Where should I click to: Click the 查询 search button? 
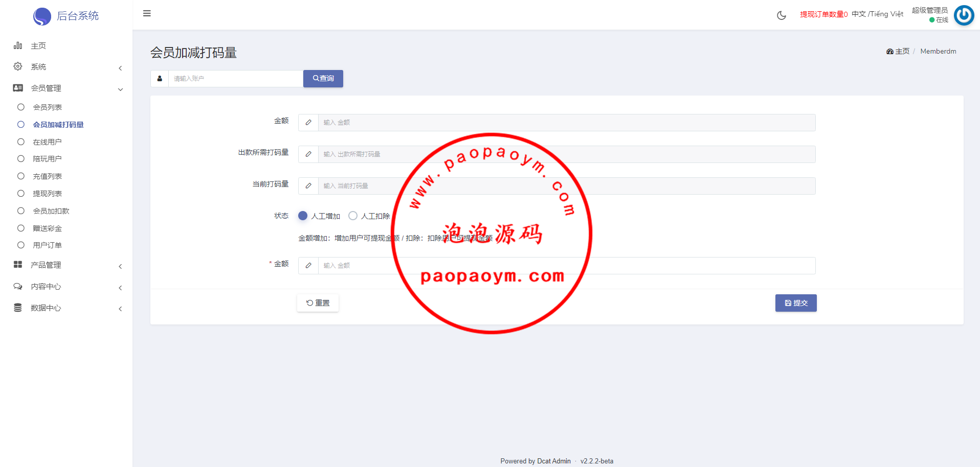[x=323, y=79]
